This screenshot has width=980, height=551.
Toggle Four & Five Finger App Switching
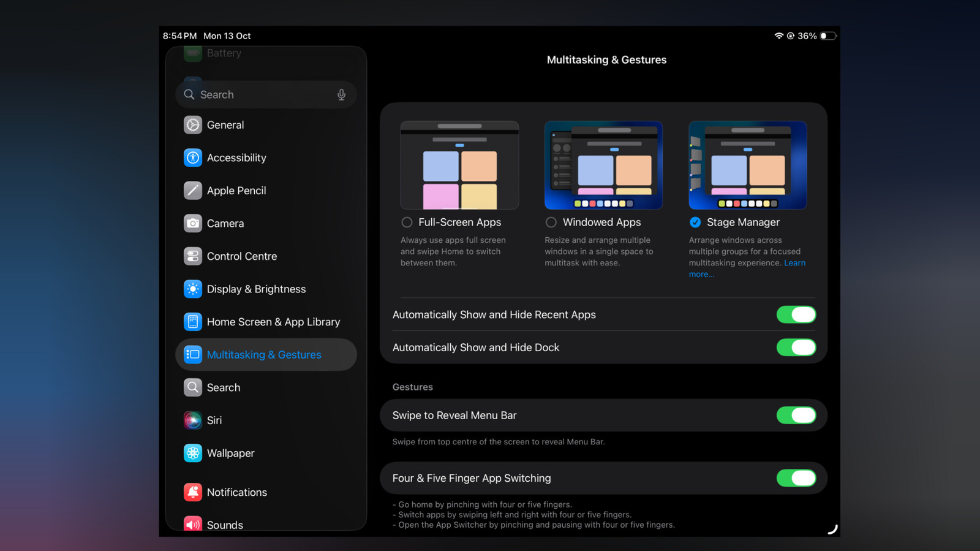click(796, 478)
